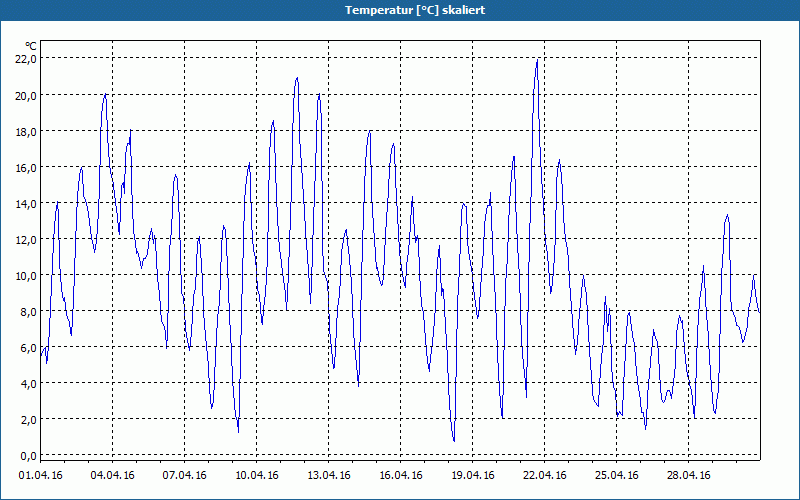Click the 12,0 y-axis value
This screenshot has width=800, height=500.
pyautogui.click(x=26, y=240)
